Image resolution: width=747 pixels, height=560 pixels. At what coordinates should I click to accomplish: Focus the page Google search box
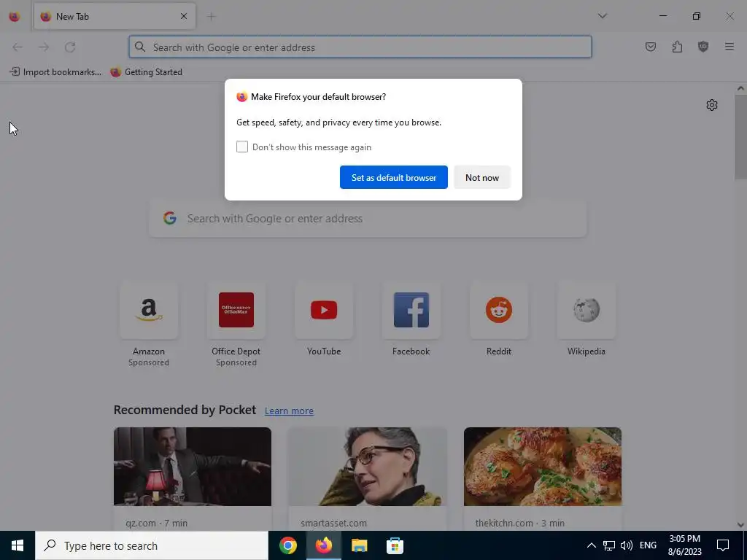[x=368, y=219]
